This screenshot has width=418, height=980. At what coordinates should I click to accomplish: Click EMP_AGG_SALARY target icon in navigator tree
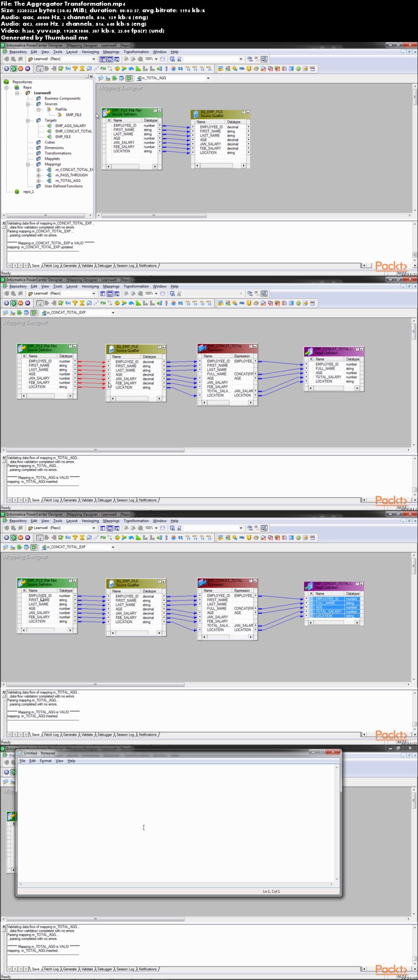pos(49,126)
